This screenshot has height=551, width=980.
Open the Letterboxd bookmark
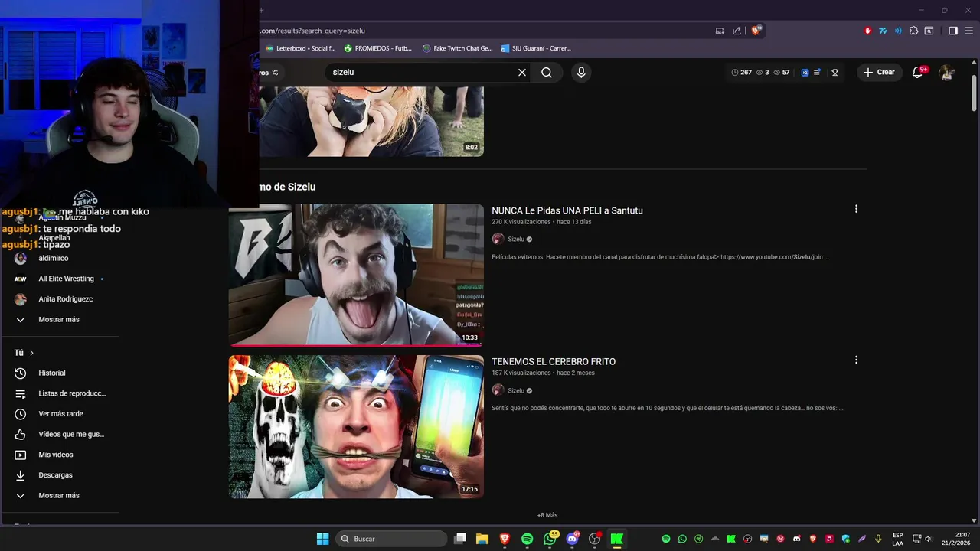300,48
